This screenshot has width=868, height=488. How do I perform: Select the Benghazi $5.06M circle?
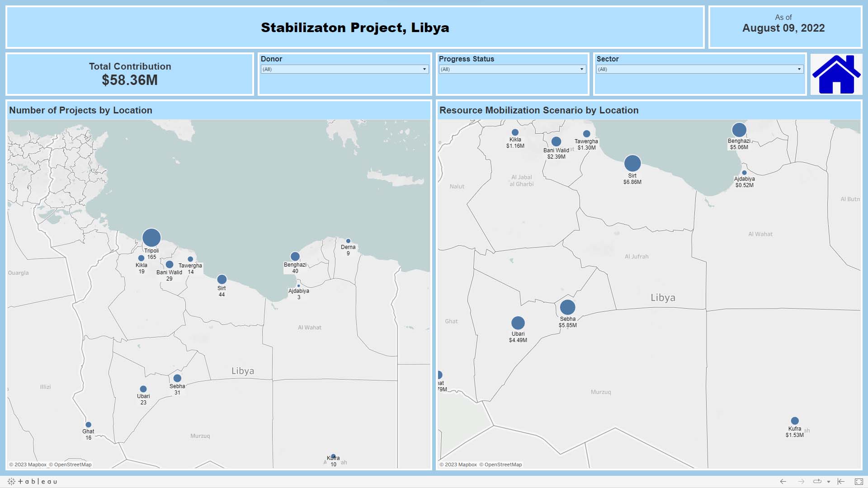[x=739, y=130]
